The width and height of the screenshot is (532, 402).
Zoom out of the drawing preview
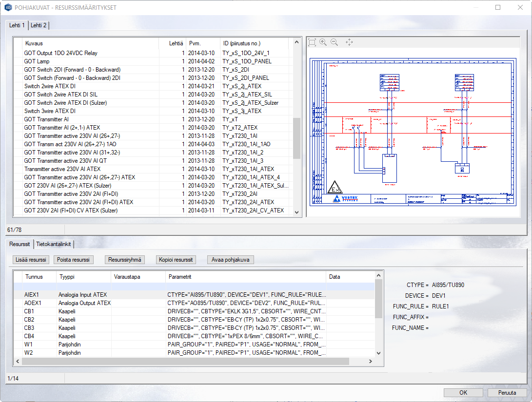[x=334, y=42]
